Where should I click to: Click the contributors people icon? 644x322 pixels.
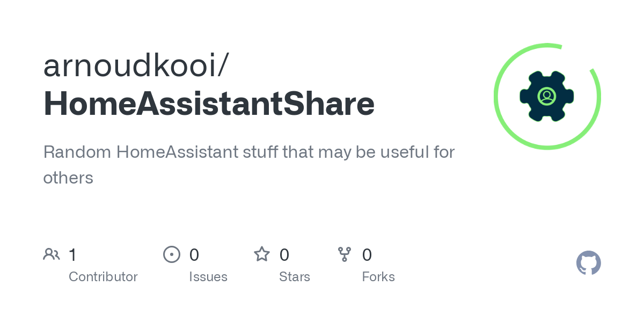click(x=52, y=254)
